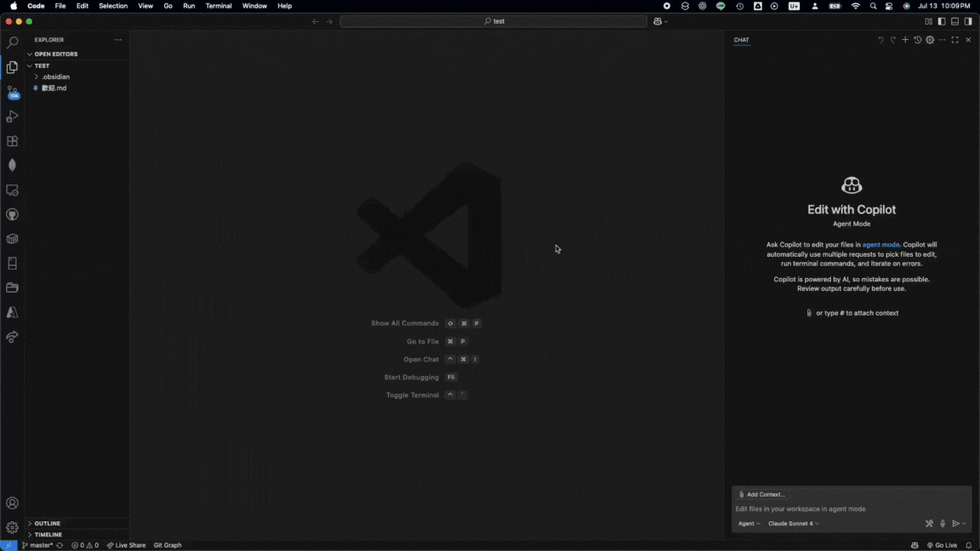Open the Extensions view icon
Image resolution: width=980 pixels, height=551 pixels.
12,141
